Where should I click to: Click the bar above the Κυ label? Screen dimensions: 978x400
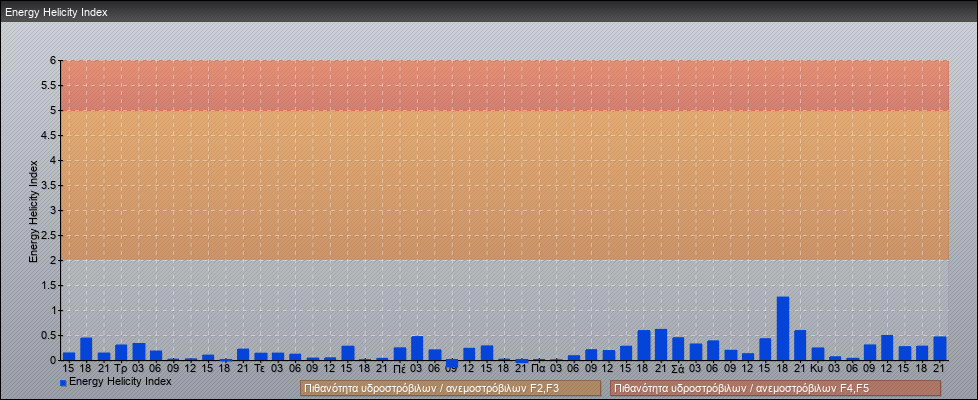point(818,354)
